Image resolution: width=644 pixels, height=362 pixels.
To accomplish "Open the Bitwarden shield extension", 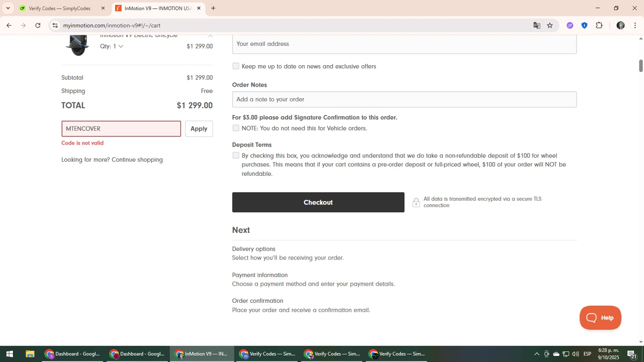I will [x=584, y=26].
